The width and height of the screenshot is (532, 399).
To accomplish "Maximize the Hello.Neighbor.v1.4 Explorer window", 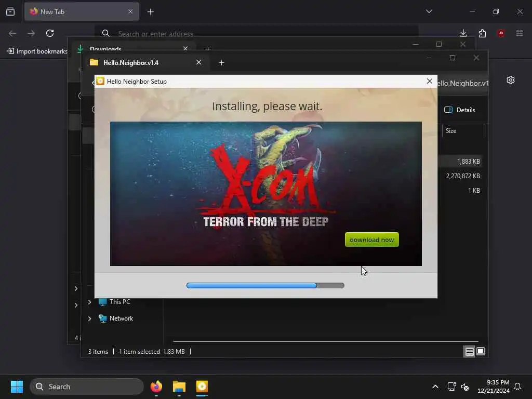I will coord(453,58).
